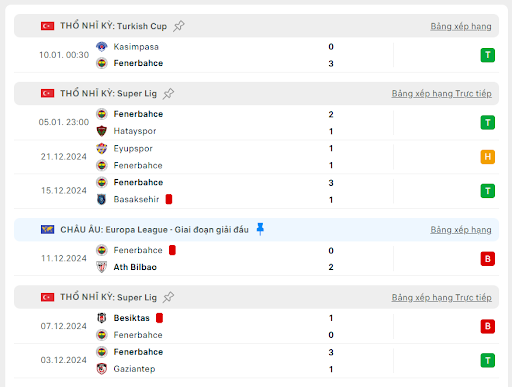Open the Turkish Cup league header
The width and height of the screenshot is (512, 387).
point(256,26)
